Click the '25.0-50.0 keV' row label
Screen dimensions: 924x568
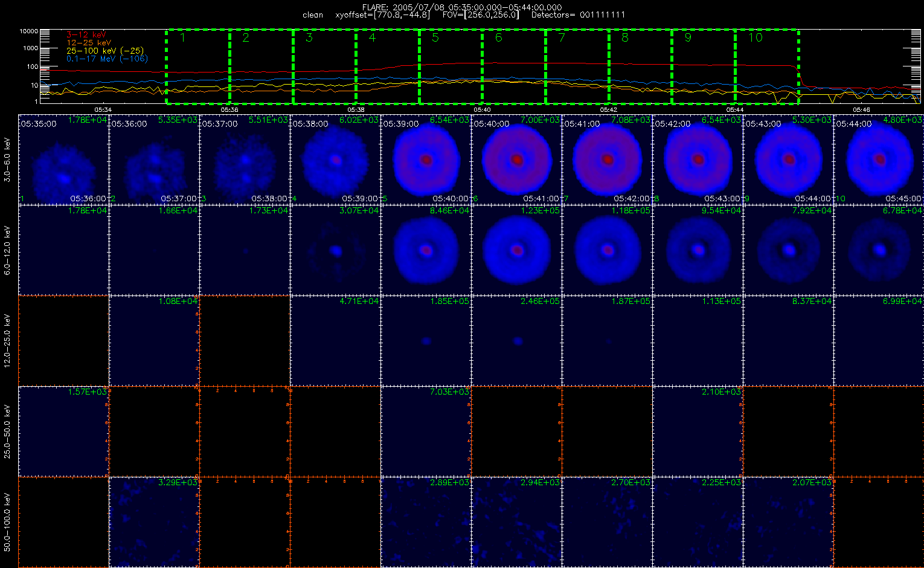point(7,431)
